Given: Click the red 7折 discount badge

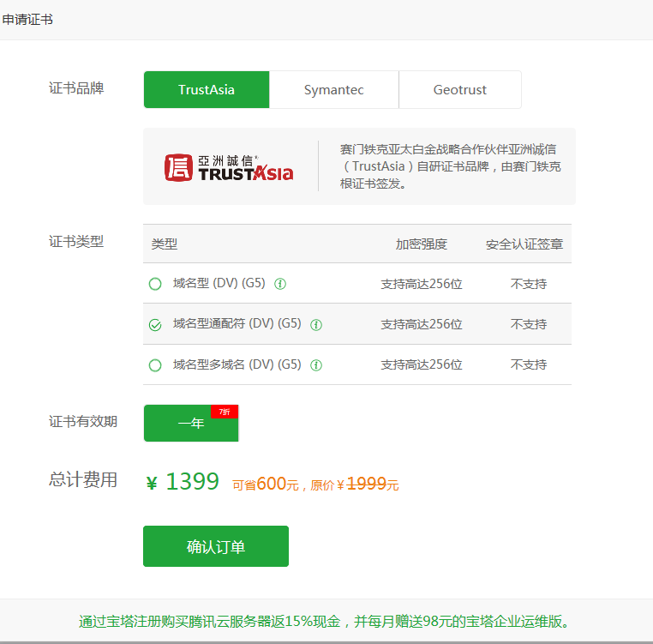Looking at the screenshot, I should 225,412.
